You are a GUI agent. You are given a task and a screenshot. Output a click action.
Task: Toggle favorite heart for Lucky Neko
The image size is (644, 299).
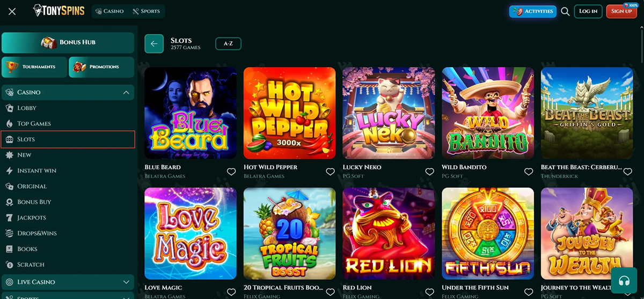[x=429, y=172]
